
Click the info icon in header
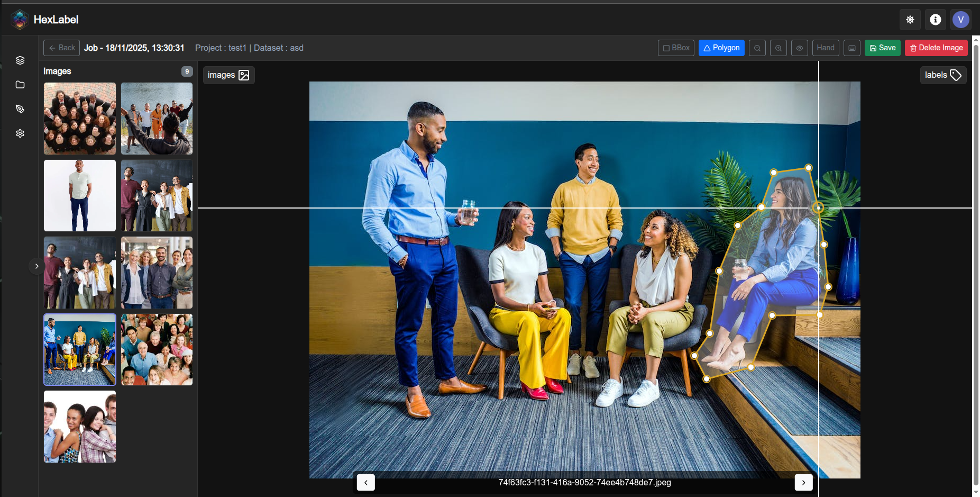935,20
